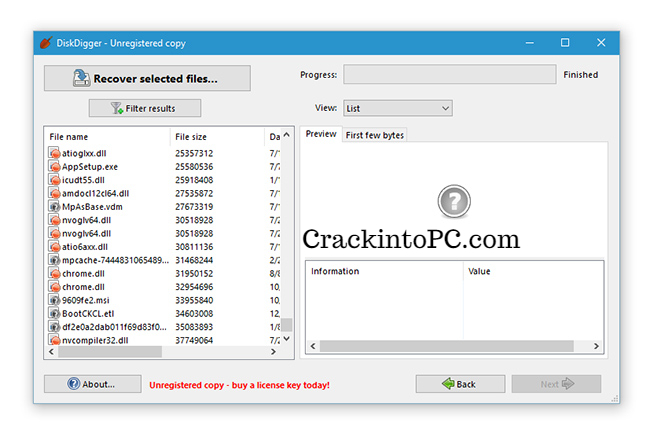Click the icudt55.dll file icon
Screen dimensions: 650x422
54,179
